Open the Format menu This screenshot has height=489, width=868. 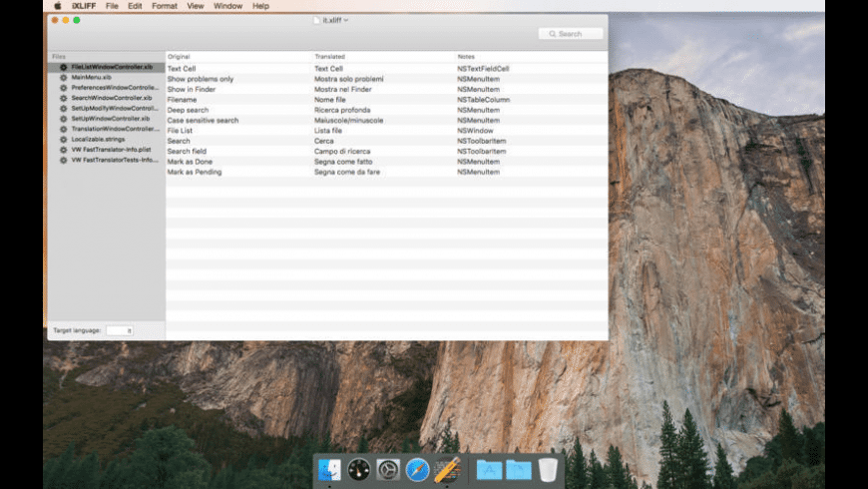164,6
